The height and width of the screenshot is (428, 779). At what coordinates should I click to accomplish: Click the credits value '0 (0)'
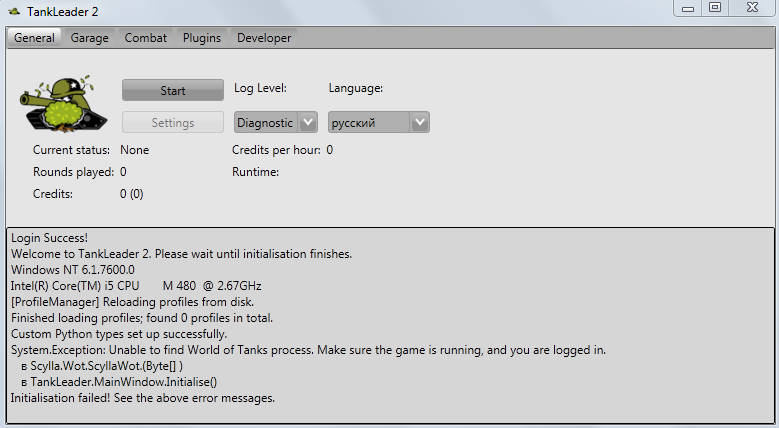(x=132, y=194)
